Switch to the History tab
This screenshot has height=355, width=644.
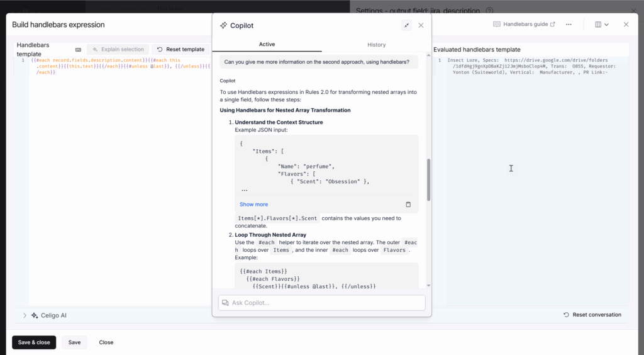(376, 45)
